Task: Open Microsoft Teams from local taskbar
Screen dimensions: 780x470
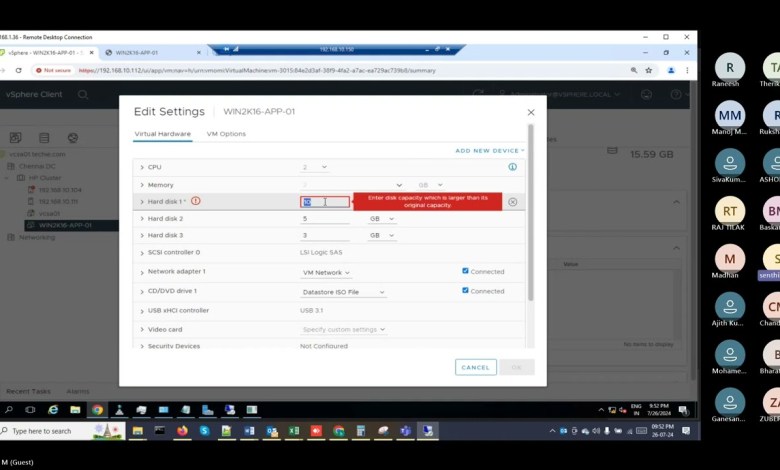Action: [406, 431]
